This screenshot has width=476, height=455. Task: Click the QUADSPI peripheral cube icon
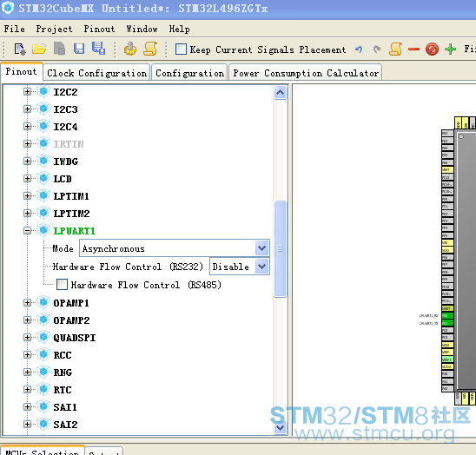coord(43,337)
